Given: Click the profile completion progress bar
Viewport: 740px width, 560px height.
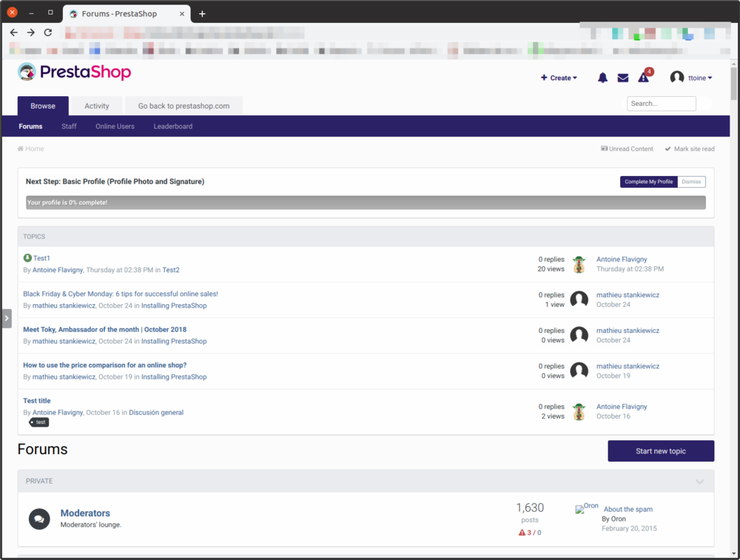Looking at the screenshot, I should click(x=367, y=202).
